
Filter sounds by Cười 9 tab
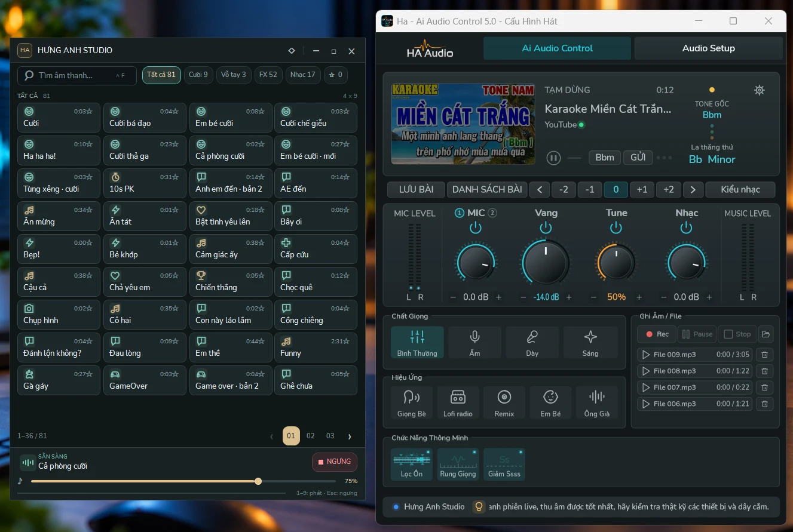tap(198, 75)
